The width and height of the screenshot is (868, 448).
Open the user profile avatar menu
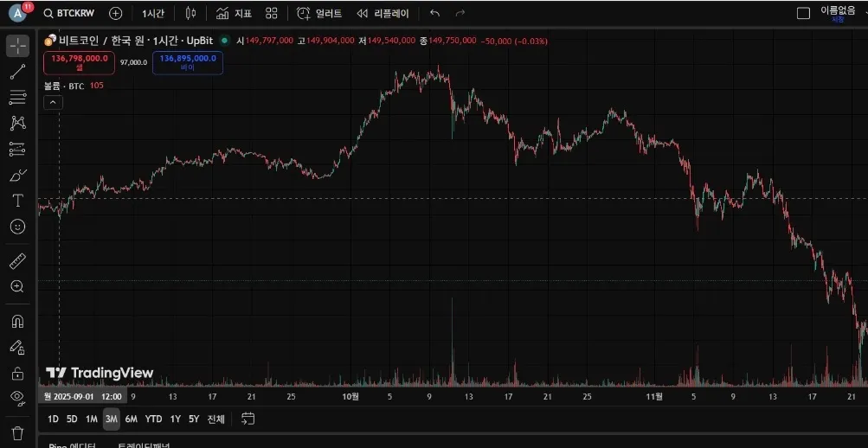18,13
